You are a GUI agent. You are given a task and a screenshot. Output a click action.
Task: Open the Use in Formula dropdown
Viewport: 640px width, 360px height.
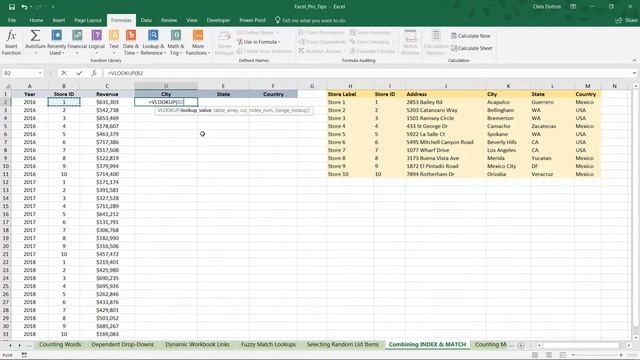click(258, 42)
